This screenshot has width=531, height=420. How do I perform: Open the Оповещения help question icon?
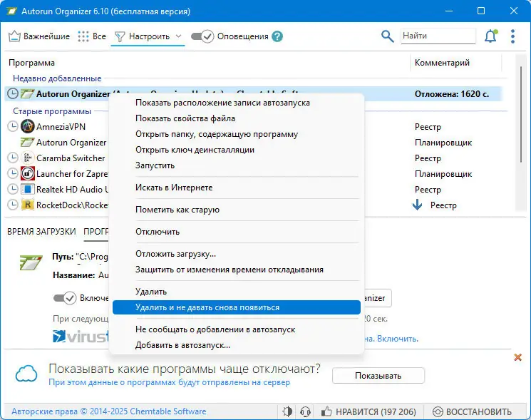coord(277,36)
